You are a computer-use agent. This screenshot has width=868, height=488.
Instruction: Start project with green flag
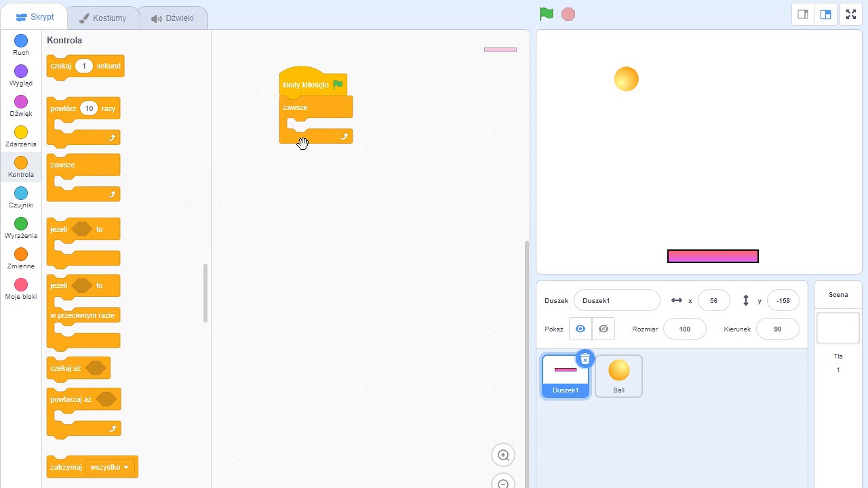click(x=546, y=14)
